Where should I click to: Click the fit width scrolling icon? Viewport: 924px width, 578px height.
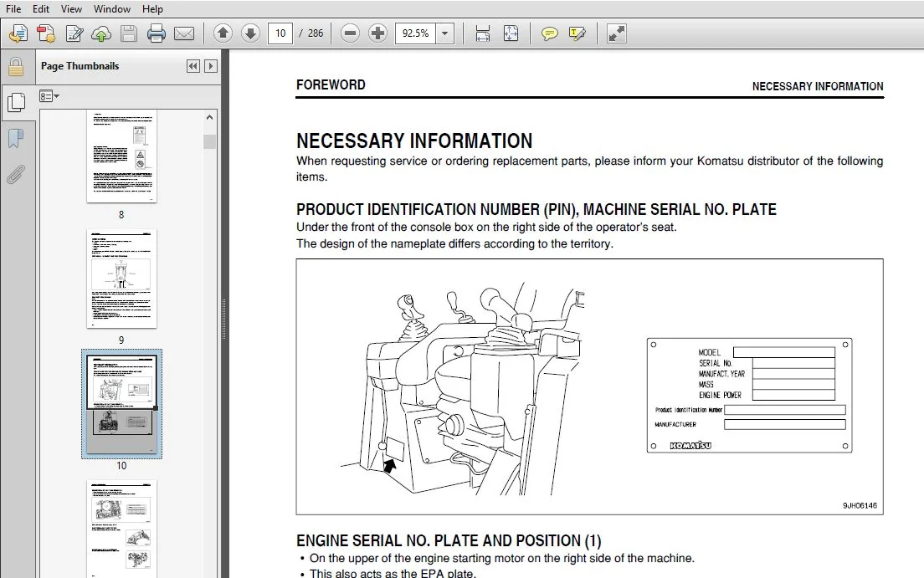483,33
